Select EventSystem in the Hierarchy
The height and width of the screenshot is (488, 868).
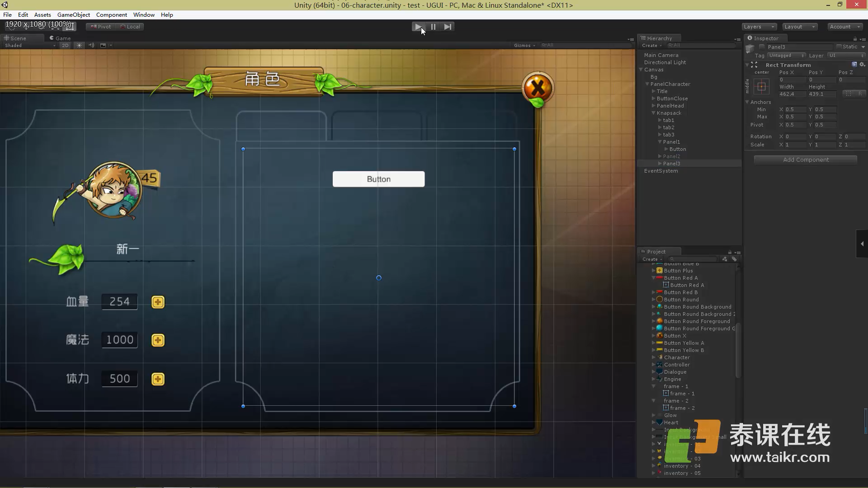(660, 171)
